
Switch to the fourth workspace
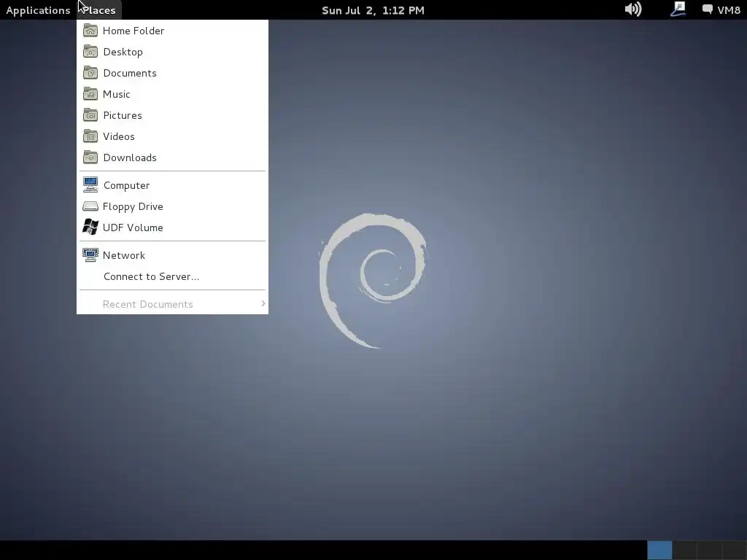734,551
